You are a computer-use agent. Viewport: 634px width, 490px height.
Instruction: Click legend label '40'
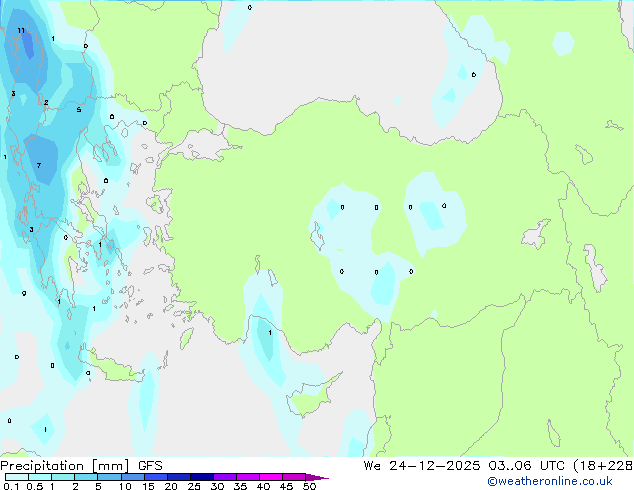point(263,486)
